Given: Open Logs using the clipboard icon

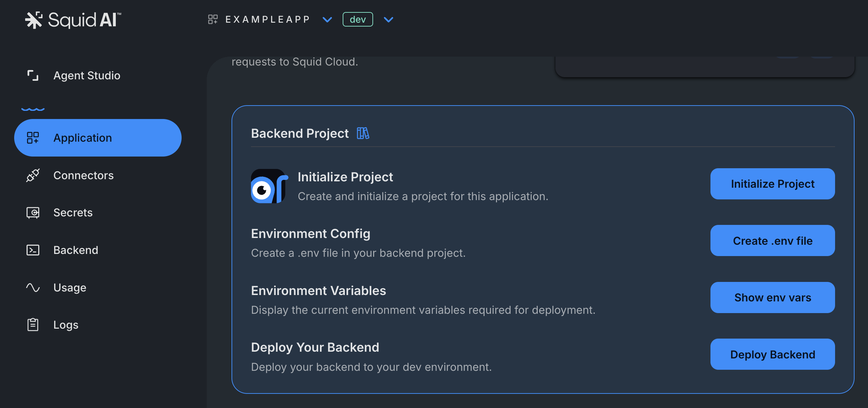Looking at the screenshot, I should [33, 325].
